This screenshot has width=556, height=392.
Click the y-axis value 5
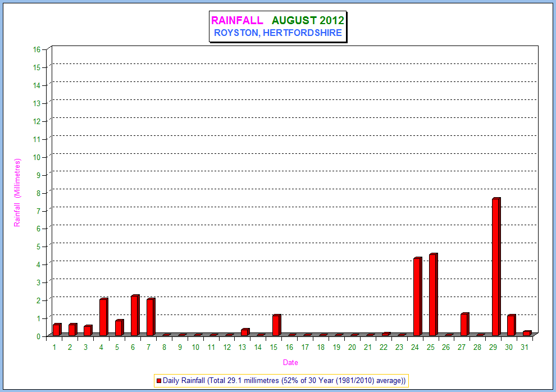point(39,247)
